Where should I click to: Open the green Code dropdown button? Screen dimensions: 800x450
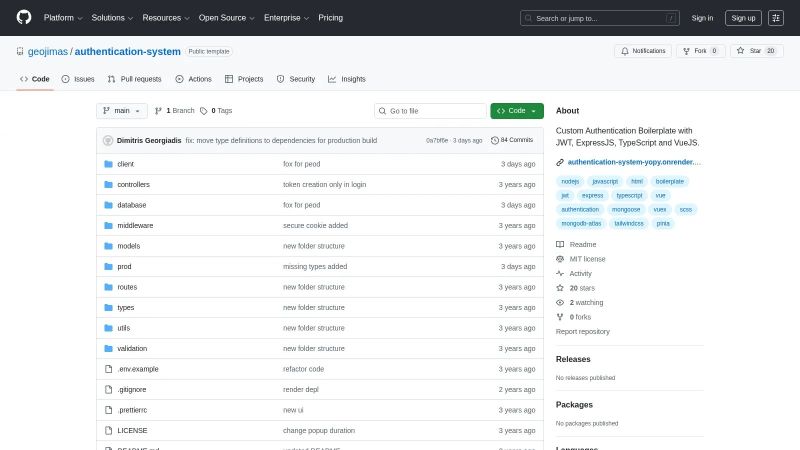pyautogui.click(x=517, y=111)
